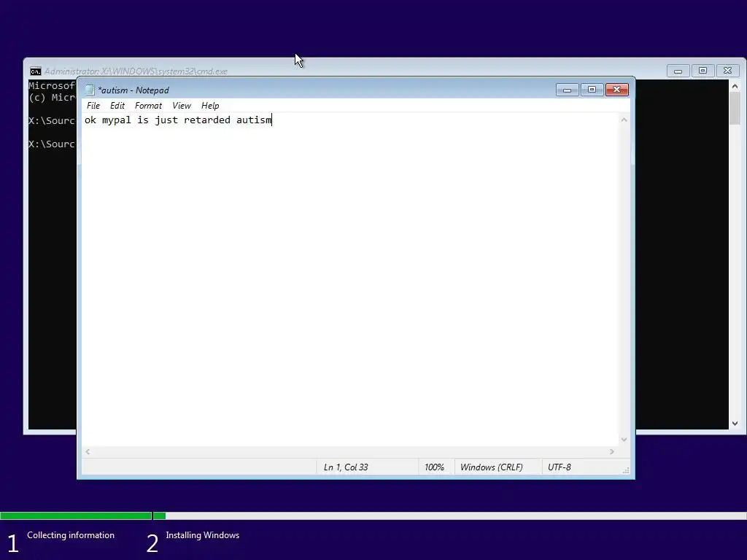The width and height of the screenshot is (747, 560).
Task: Click the Notepad vertical scroll down arrow
Action: click(x=624, y=440)
